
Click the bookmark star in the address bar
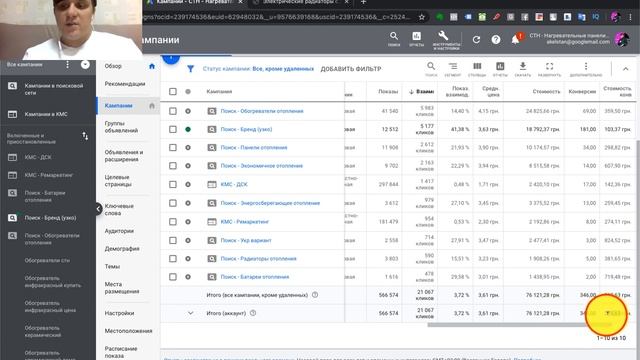(422, 17)
